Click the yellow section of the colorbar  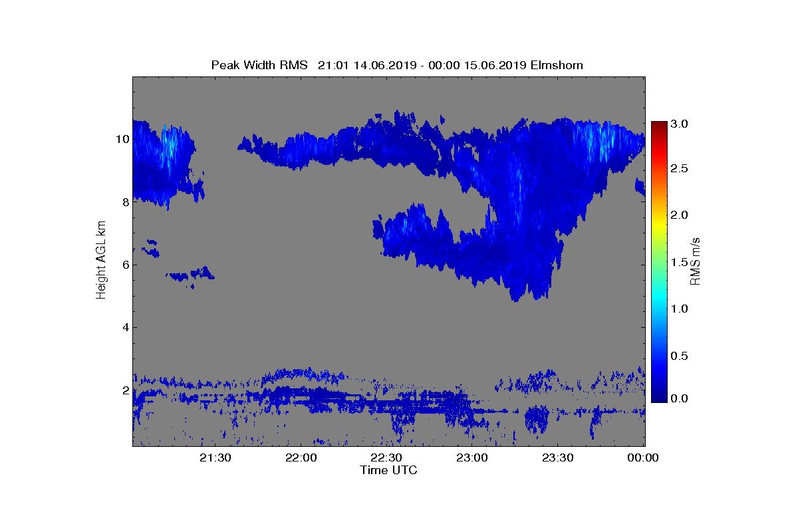(x=659, y=225)
